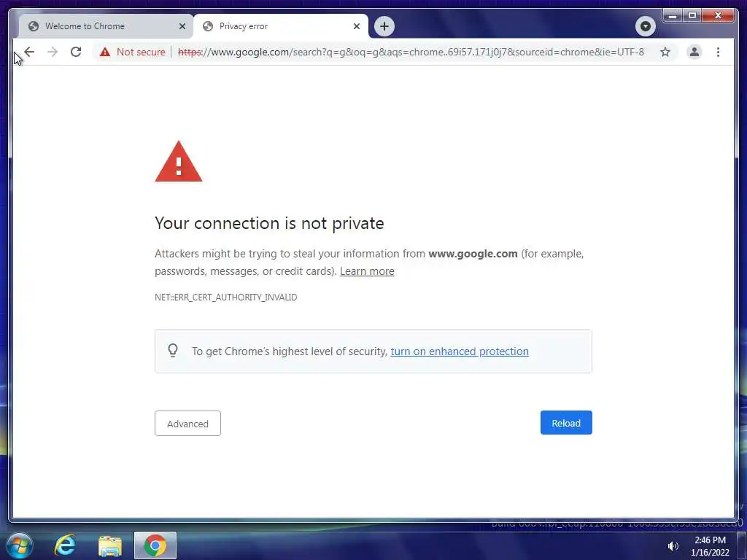The image size is (747, 560).
Task: Click the forward navigation arrow
Action: (x=53, y=52)
